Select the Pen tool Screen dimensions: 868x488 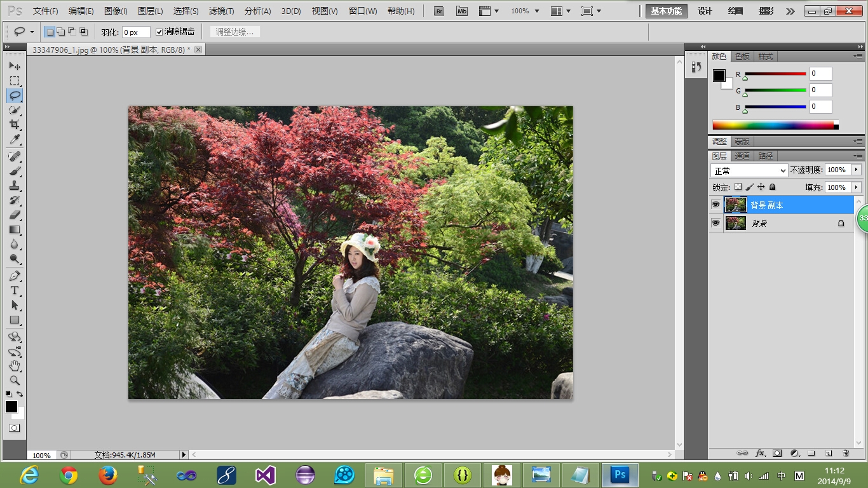15,276
